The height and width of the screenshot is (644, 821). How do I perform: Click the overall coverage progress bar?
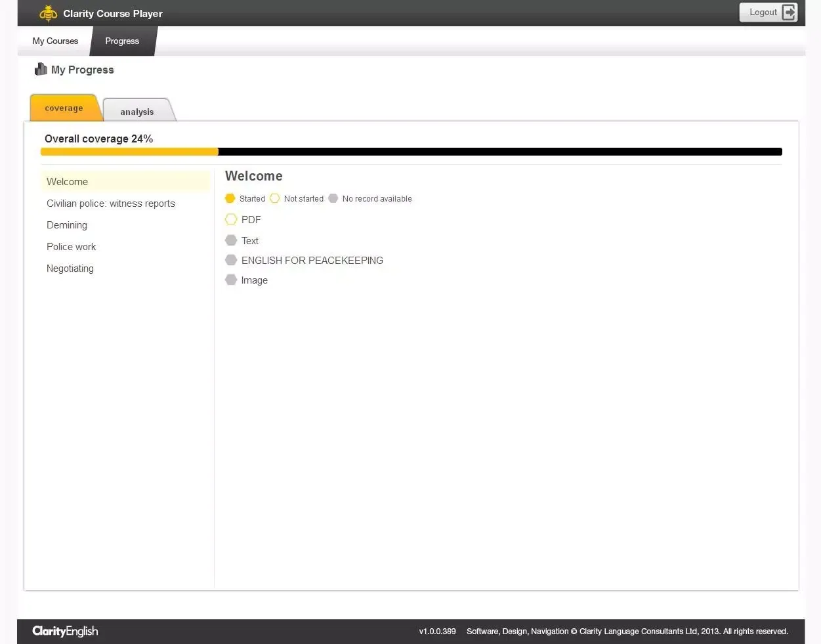pyautogui.click(x=411, y=152)
